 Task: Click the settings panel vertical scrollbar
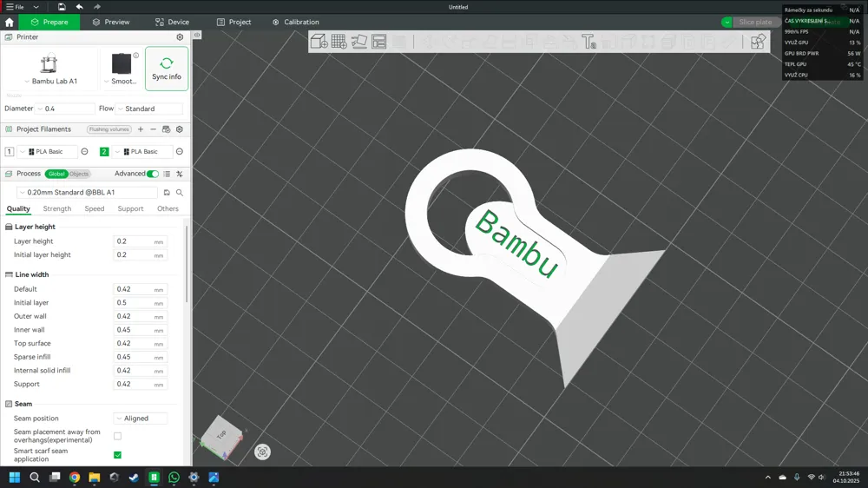click(x=187, y=264)
